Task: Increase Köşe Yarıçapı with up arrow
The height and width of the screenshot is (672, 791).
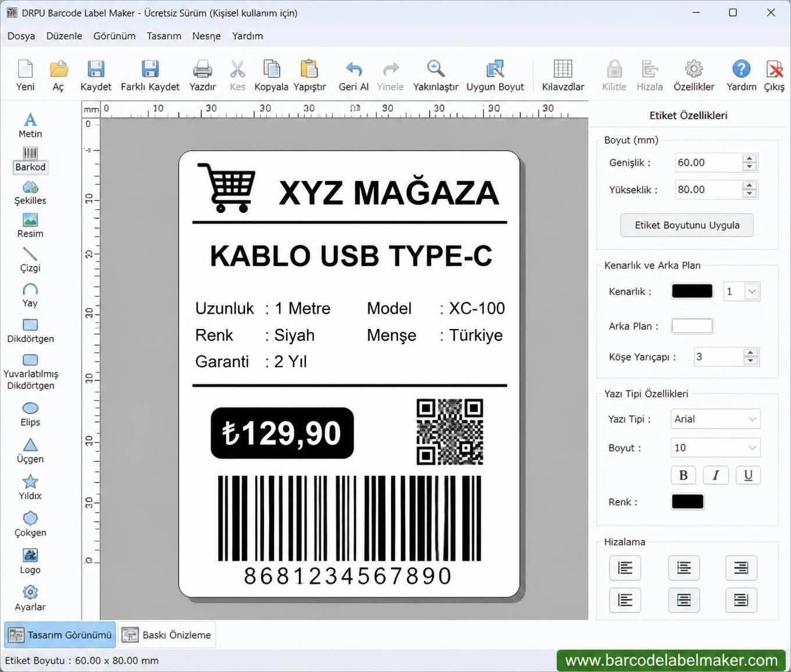Action: (751, 353)
